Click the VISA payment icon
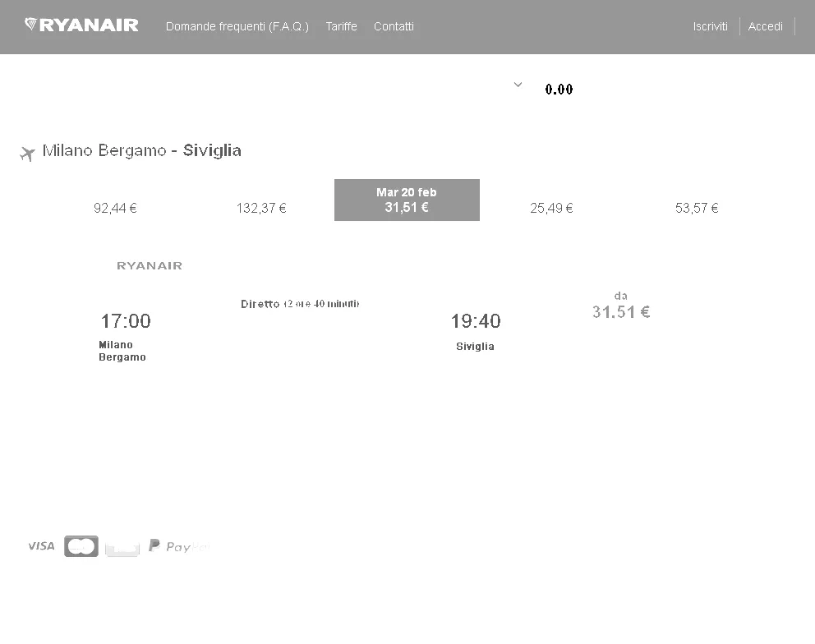 41,545
